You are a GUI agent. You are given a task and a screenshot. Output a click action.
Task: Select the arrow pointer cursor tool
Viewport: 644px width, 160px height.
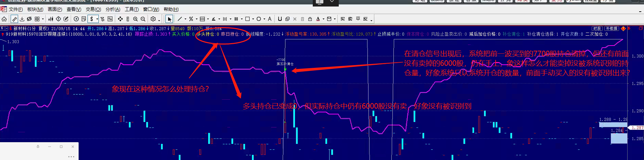click(x=170, y=19)
